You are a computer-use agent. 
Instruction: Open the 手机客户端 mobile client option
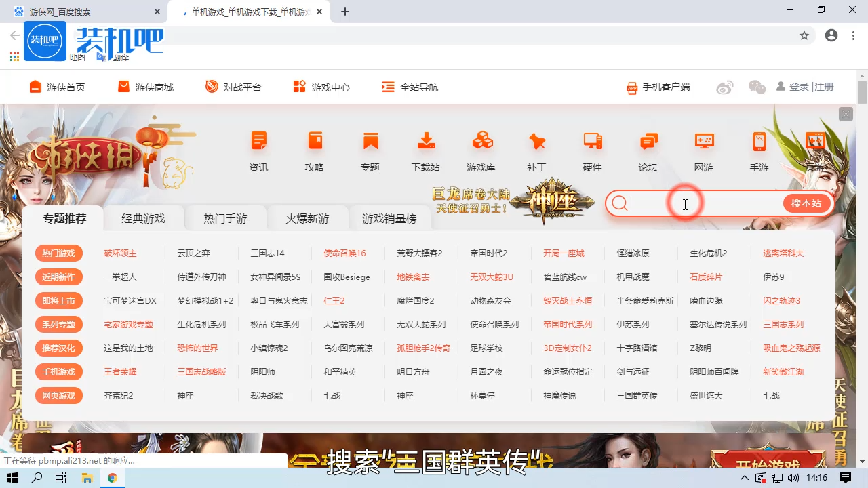coord(657,87)
